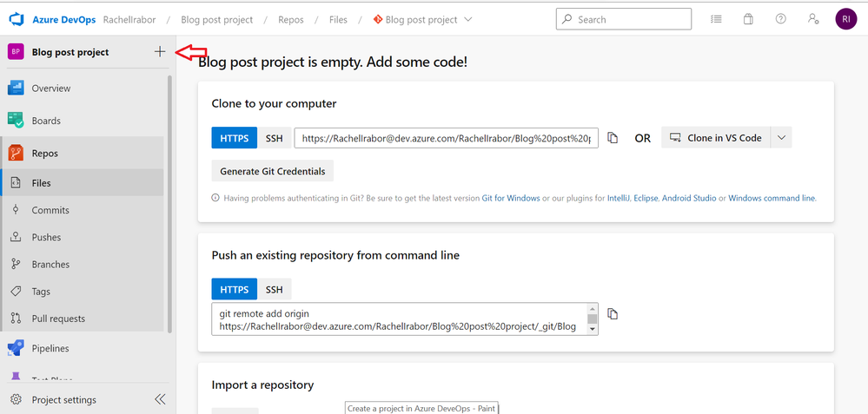The image size is (868, 414).
Task: Click the BP project avatar
Action: click(x=16, y=52)
